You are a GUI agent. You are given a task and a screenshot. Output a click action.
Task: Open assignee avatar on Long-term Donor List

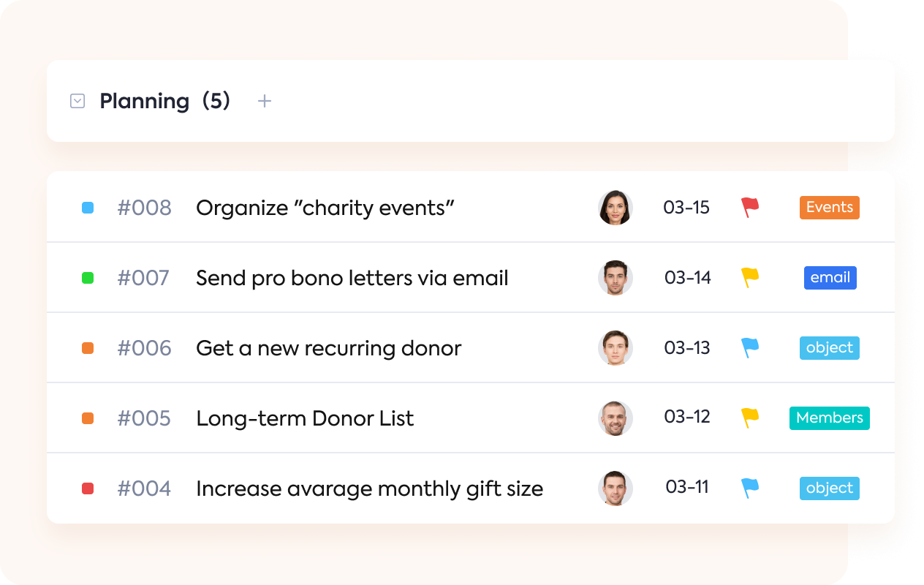pyautogui.click(x=616, y=418)
